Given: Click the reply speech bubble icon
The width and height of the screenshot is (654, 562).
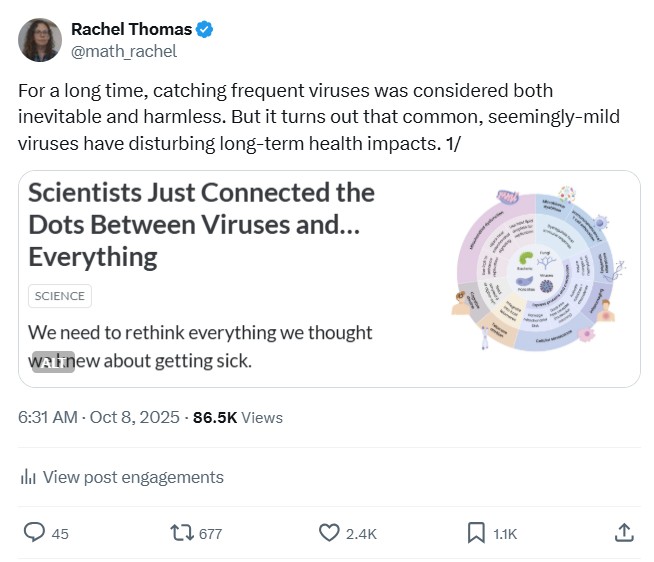Looking at the screenshot, I should (x=34, y=533).
